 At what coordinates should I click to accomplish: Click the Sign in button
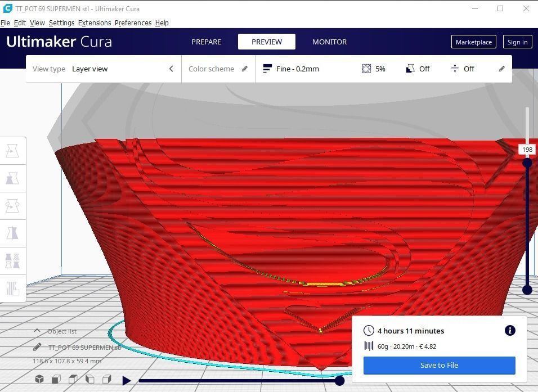click(x=517, y=42)
